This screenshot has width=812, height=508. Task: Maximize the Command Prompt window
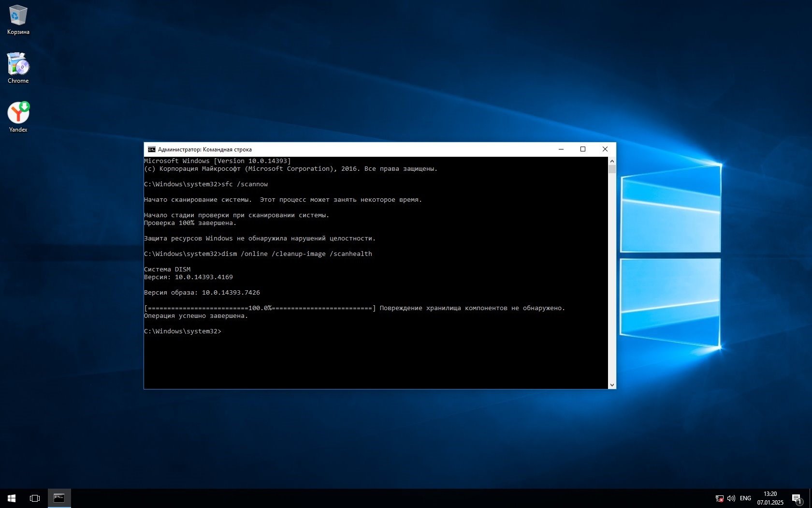pyautogui.click(x=583, y=149)
